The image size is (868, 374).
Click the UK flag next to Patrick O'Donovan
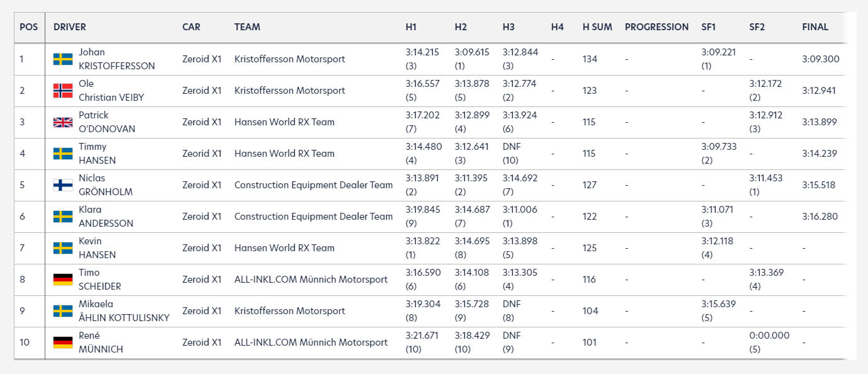click(63, 122)
